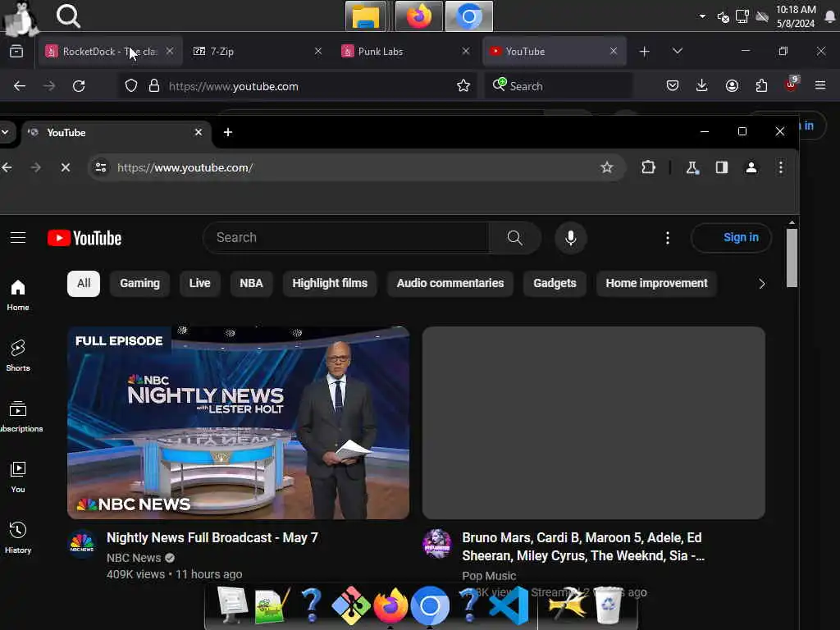
Task: Click the YouTube search magnifier button
Action: (x=514, y=238)
